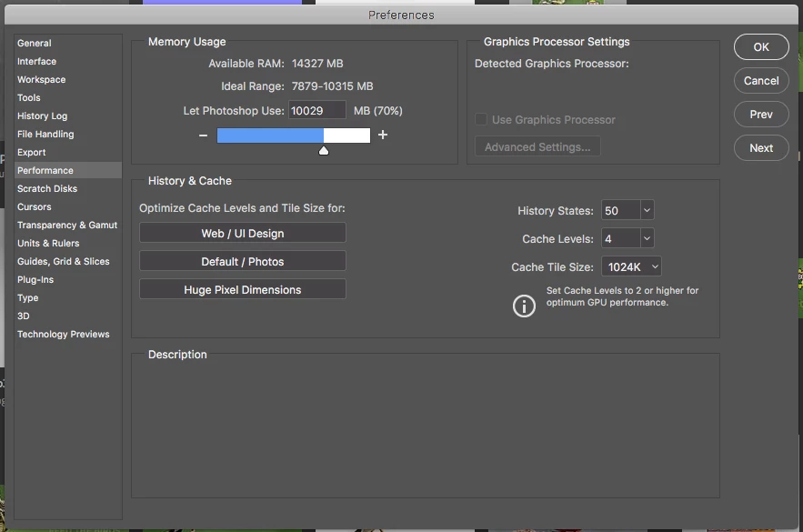The height and width of the screenshot is (532, 803).
Task: Select History Log preferences category
Action: [x=68, y=115]
